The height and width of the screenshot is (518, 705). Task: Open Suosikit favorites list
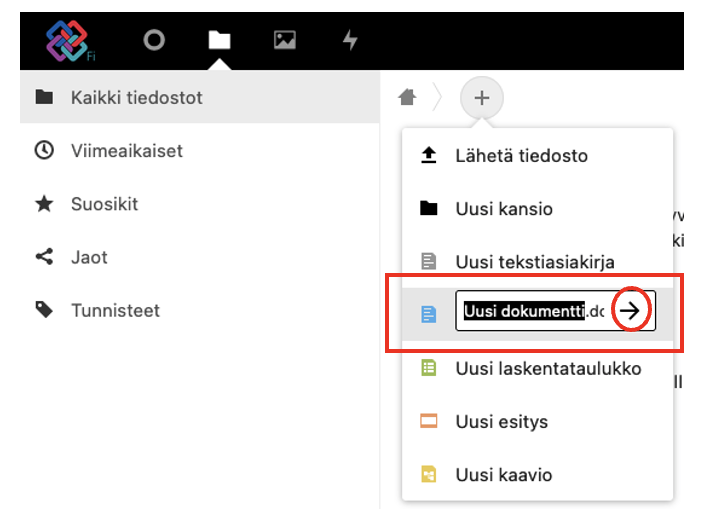click(104, 204)
